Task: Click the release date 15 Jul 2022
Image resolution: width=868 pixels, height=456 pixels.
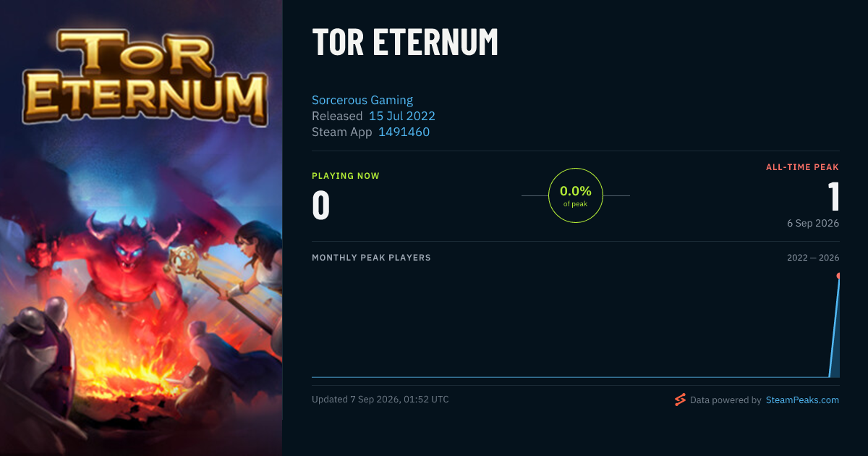Action: 402,116
